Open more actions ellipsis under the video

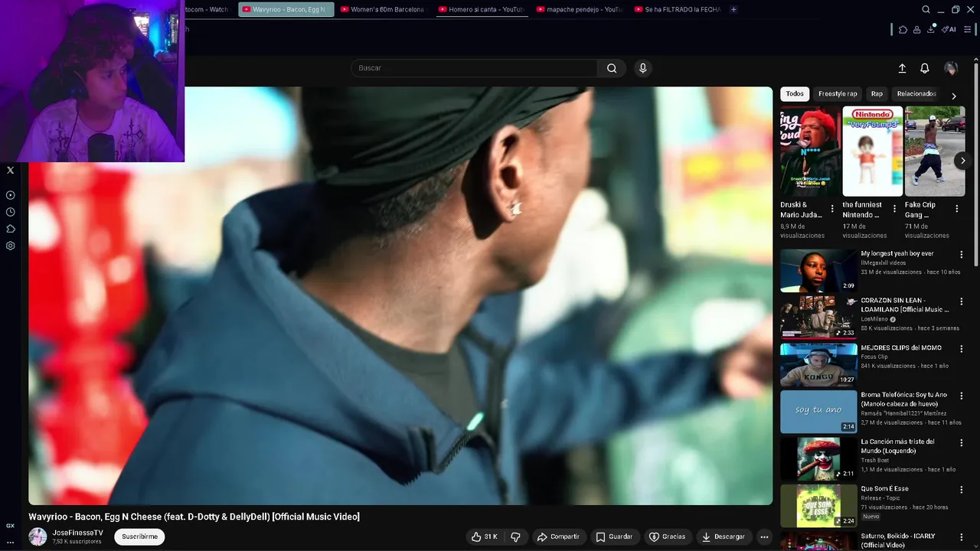tap(764, 536)
